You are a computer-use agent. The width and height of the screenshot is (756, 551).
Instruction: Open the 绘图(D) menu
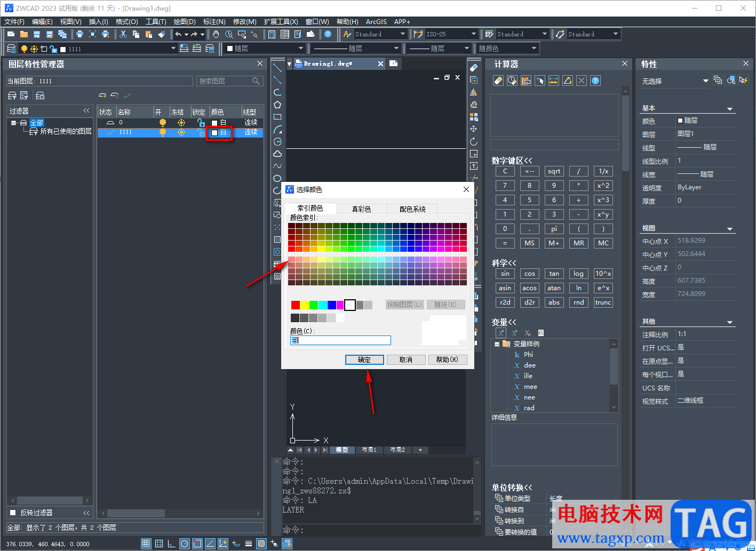185,22
